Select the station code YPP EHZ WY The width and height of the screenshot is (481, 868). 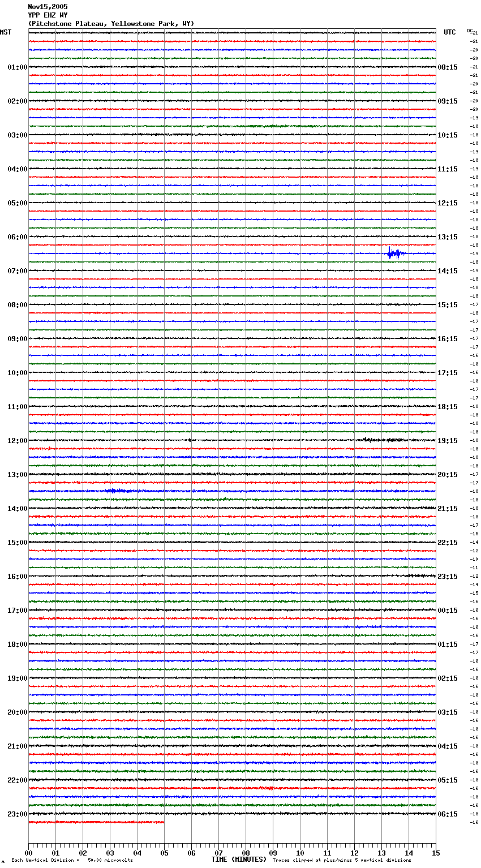point(48,15)
